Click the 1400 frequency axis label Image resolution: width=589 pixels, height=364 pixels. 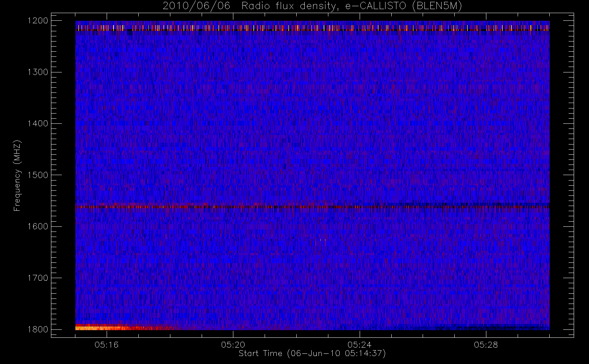38,123
